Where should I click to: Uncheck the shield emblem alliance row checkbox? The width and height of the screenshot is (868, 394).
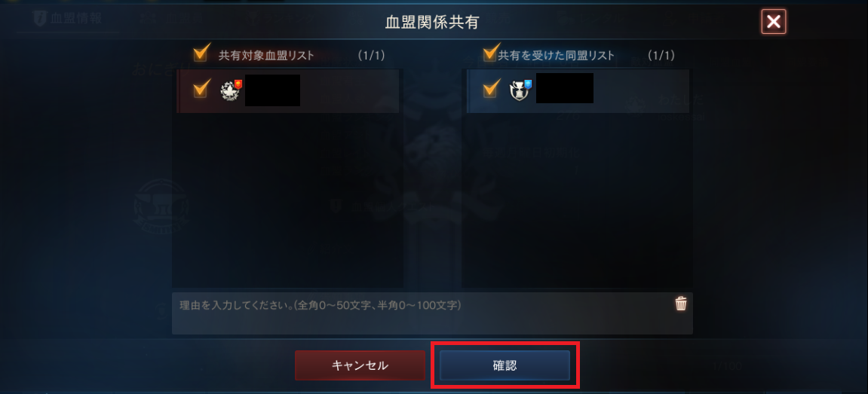[491, 89]
